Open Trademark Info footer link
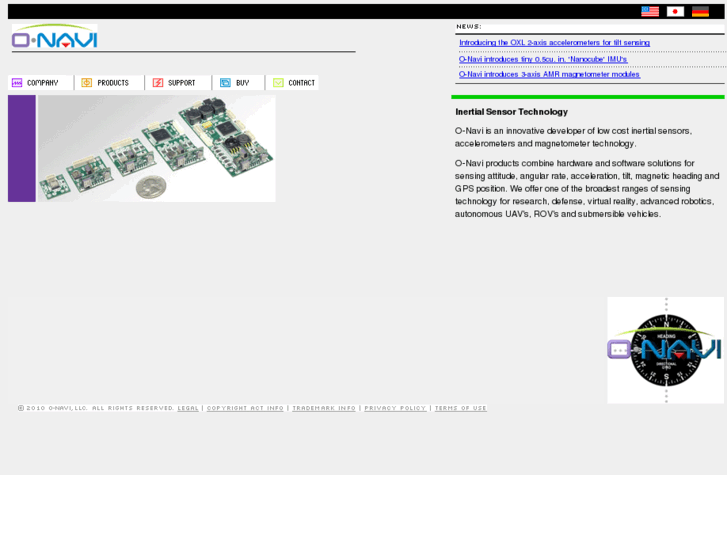This screenshot has height=545, width=727. (x=324, y=408)
